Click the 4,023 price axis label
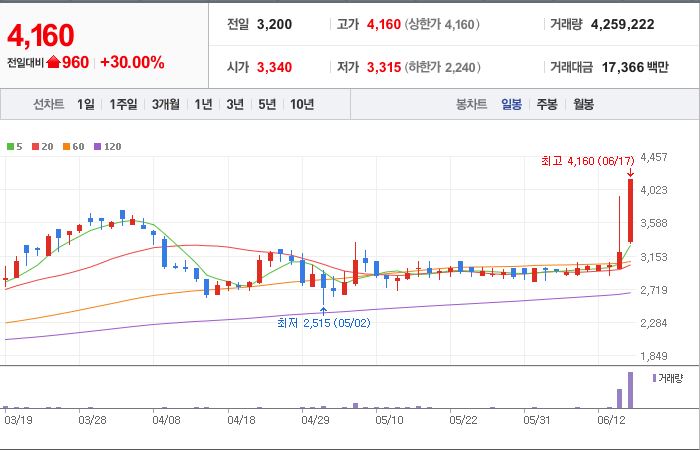Image resolution: width=700 pixels, height=450 pixels. (x=654, y=190)
